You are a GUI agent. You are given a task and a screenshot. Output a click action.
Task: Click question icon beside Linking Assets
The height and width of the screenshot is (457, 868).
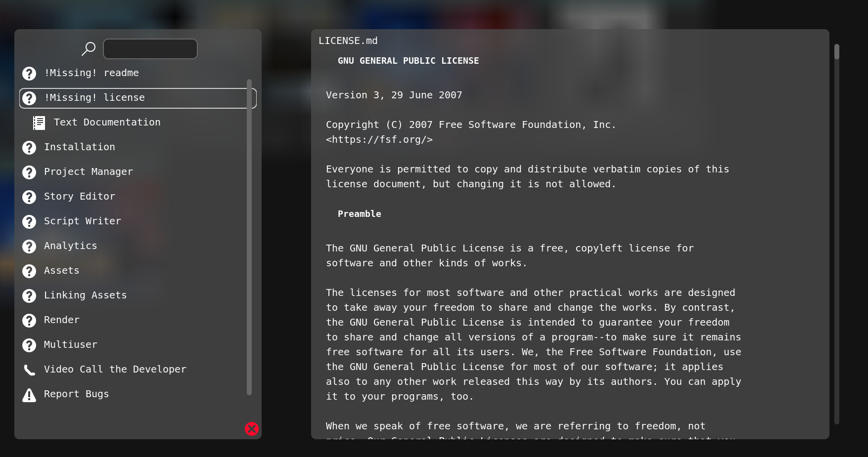[29, 295]
